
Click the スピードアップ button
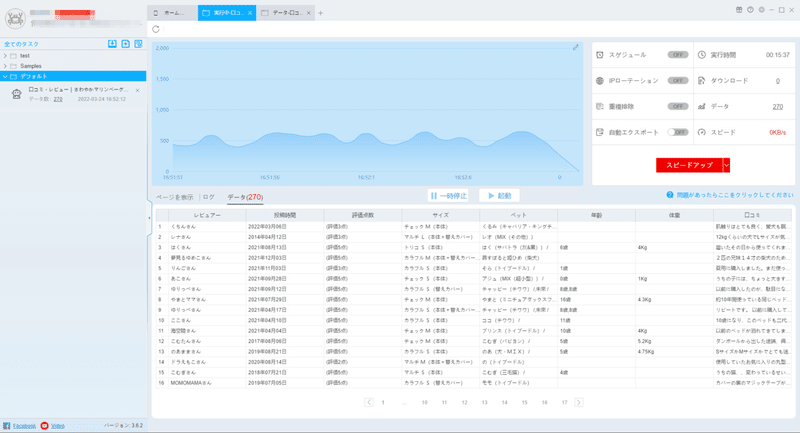(x=689, y=165)
